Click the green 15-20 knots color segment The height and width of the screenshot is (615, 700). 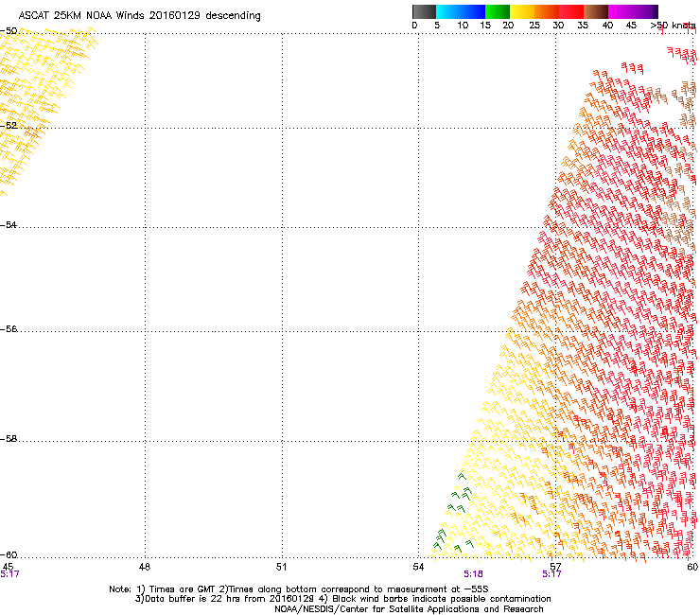[498, 11]
